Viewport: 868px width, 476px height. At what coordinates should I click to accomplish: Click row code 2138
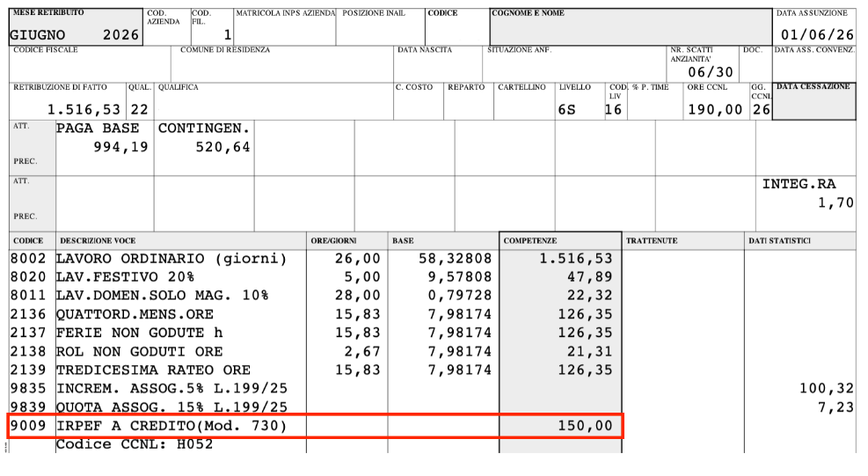(x=28, y=351)
